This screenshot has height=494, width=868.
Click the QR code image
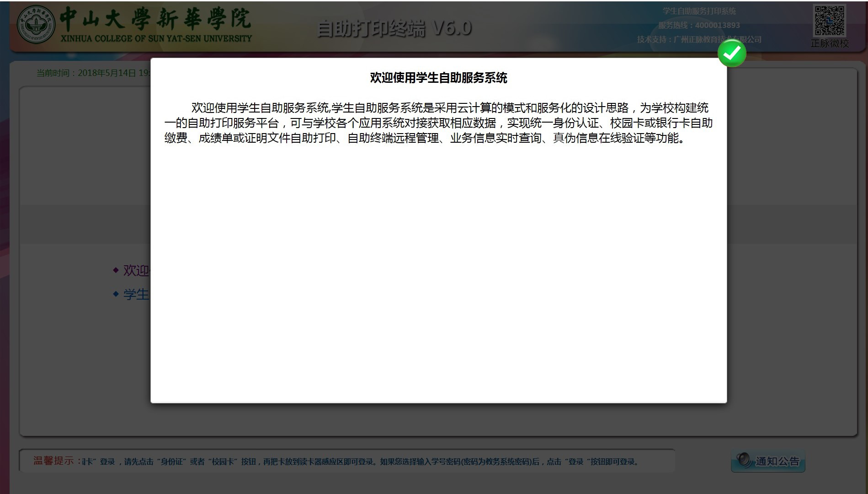click(x=829, y=21)
